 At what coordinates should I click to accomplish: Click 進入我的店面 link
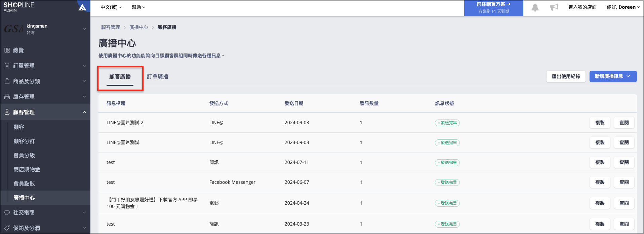(582, 7)
